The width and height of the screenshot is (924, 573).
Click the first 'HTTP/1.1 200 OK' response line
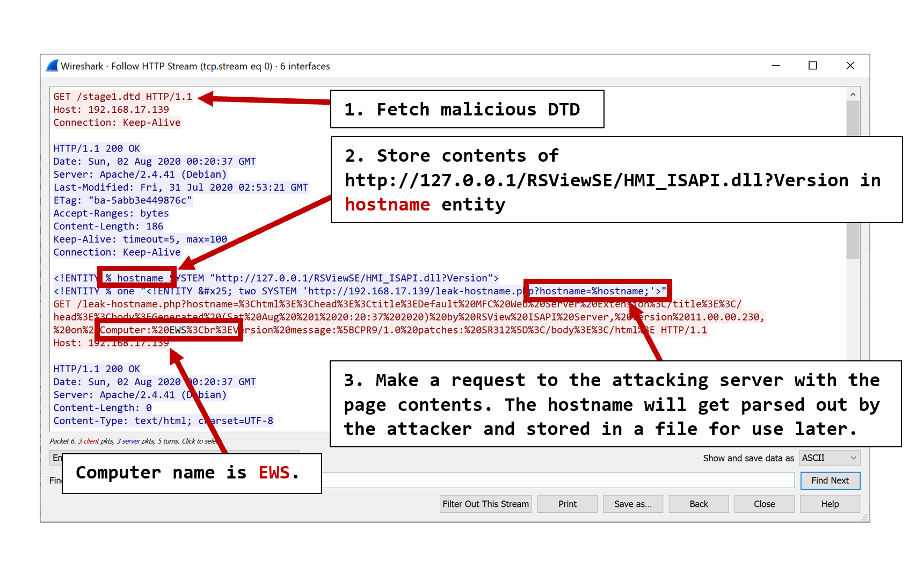pos(97,148)
